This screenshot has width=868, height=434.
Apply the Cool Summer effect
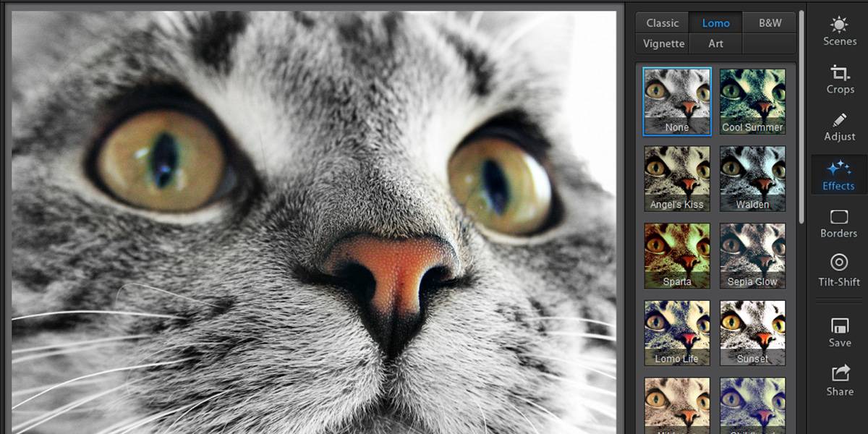coord(752,100)
